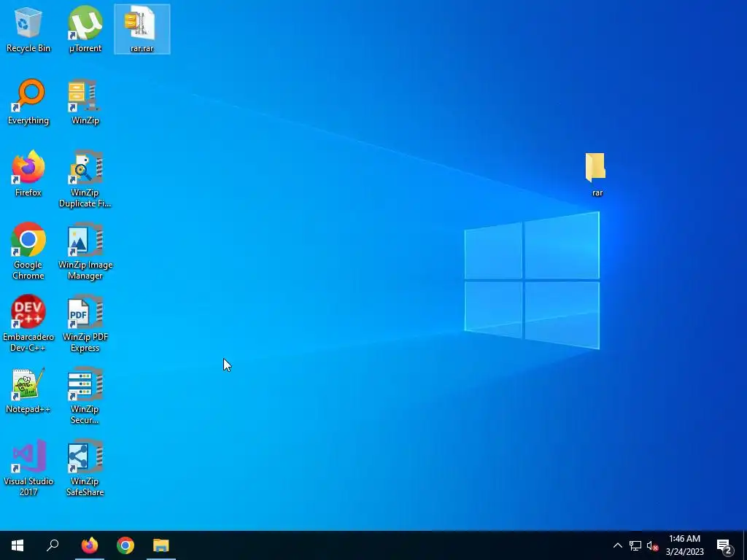This screenshot has height=560, width=747.
Task: Select the rar folder on desktop
Action: [x=596, y=174]
